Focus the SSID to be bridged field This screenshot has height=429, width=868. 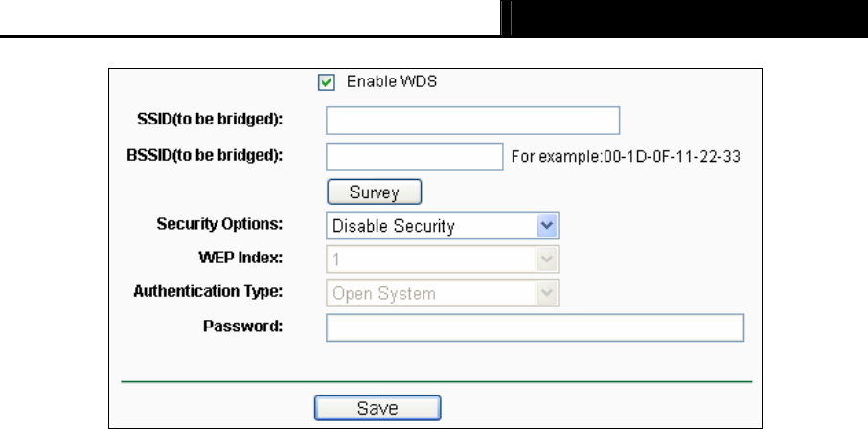tap(472, 120)
